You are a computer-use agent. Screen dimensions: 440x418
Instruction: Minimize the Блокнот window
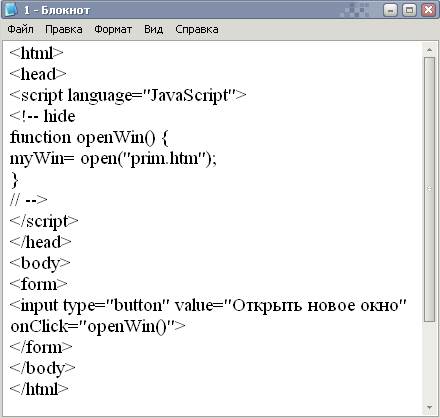(390, 10)
